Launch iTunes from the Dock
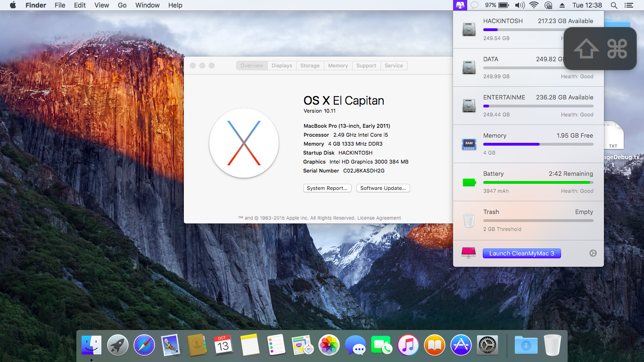 point(408,345)
